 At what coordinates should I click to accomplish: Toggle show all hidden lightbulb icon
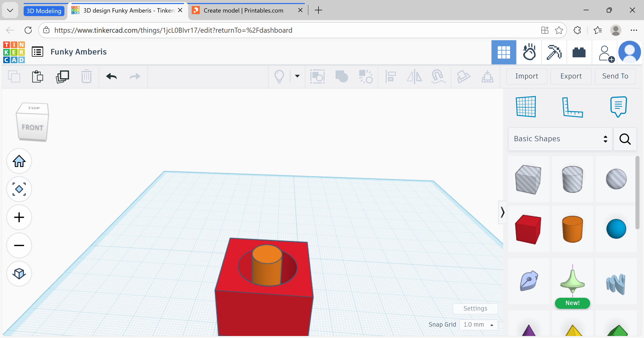click(279, 76)
